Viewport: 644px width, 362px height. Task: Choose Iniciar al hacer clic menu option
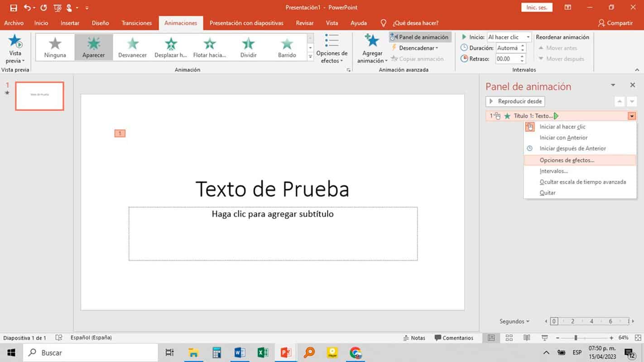580,127
